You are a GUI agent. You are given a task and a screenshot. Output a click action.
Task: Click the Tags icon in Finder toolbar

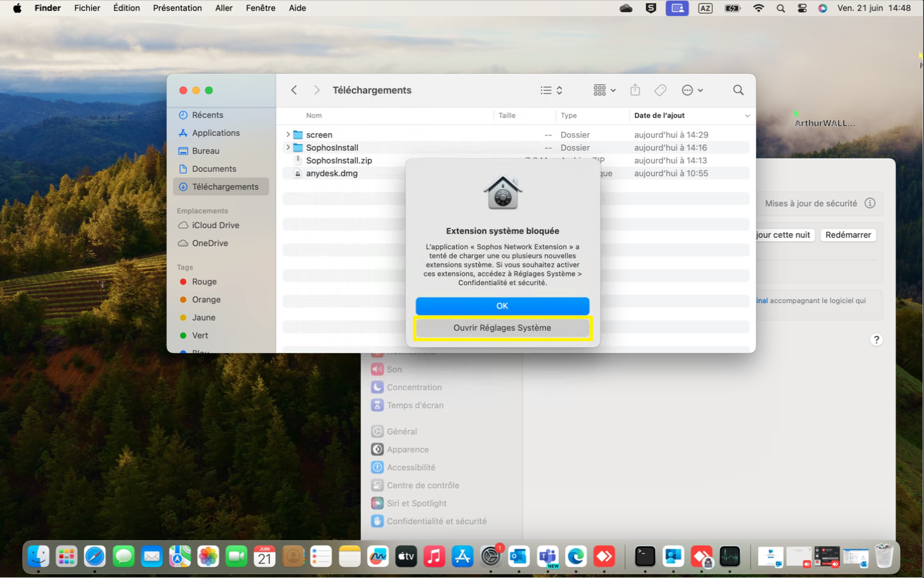pyautogui.click(x=660, y=90)
